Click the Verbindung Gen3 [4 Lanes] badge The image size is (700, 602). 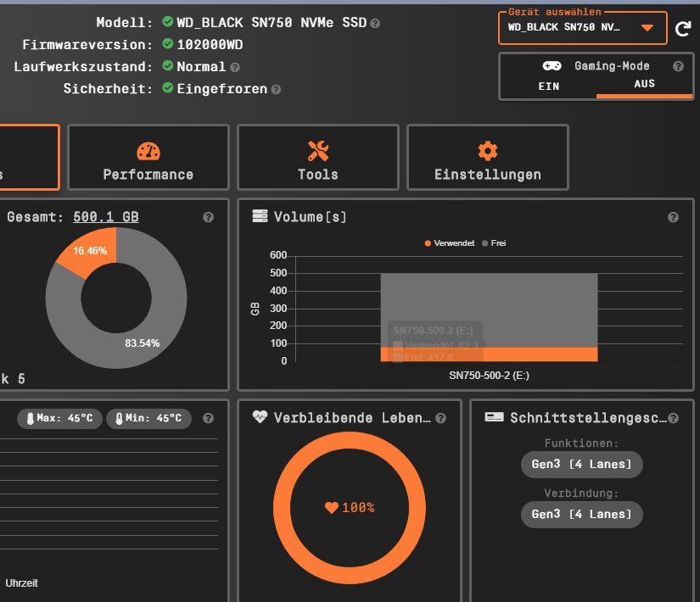[582, 515]
